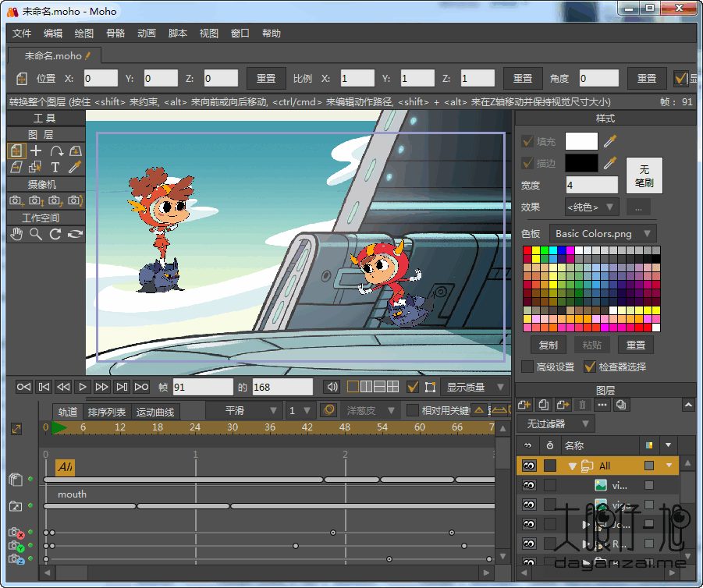Open the 洋葱皮 dropdown
The width and height of the screenshot is (703, 588).
[x=370, y=410]
